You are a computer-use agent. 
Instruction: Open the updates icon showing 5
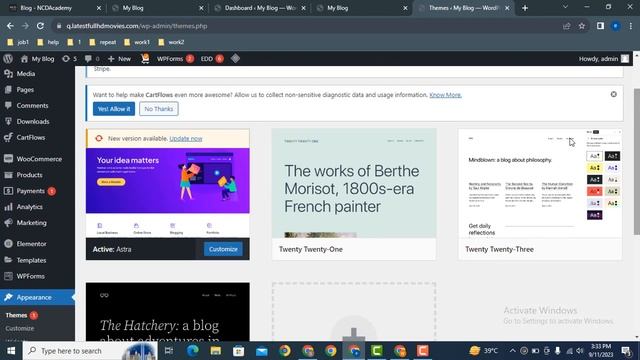click(69, 59)
